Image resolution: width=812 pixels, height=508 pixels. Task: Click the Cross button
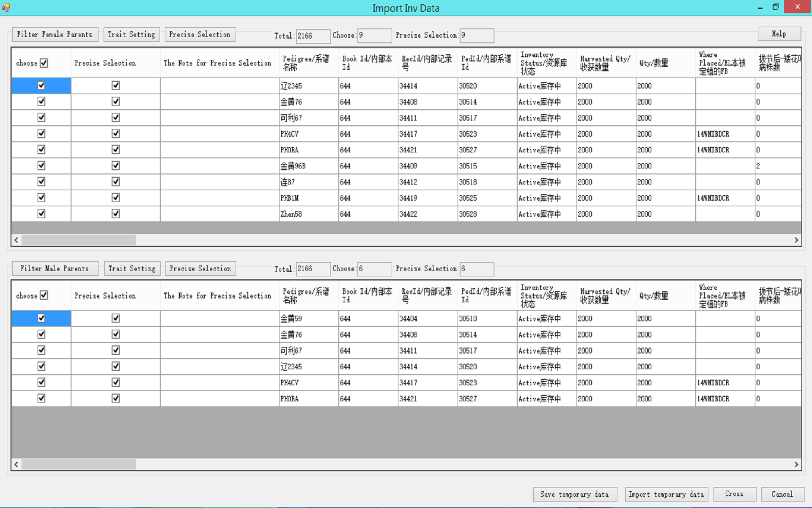[x=734, y=494]
